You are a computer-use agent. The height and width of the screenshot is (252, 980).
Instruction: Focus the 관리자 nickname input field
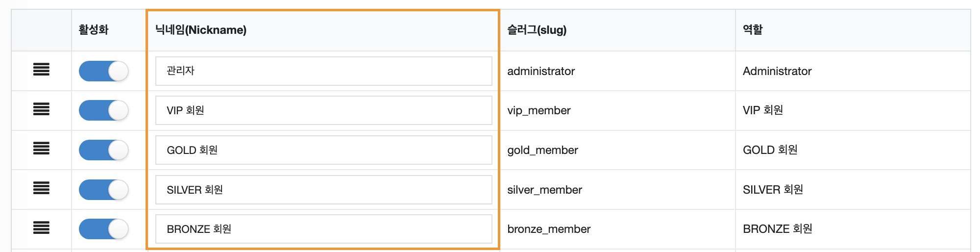click(323, 71)
